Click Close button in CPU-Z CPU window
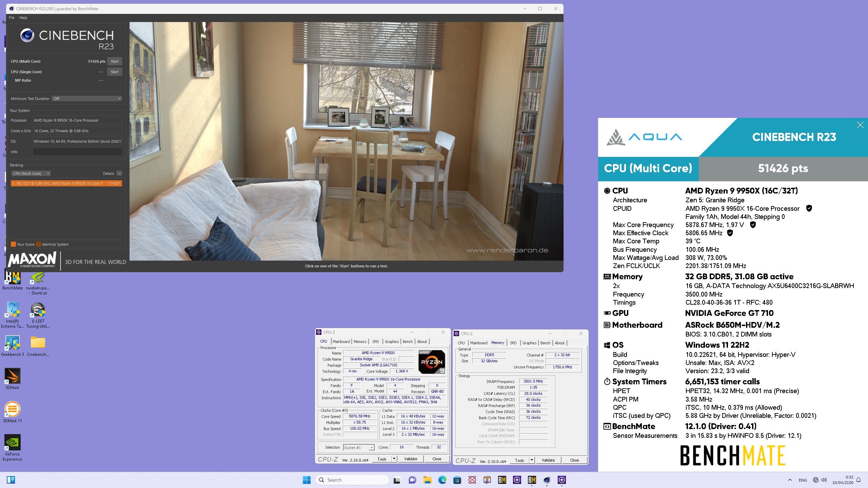This screenshot has width=868, height=488. [x=437, y=459]
